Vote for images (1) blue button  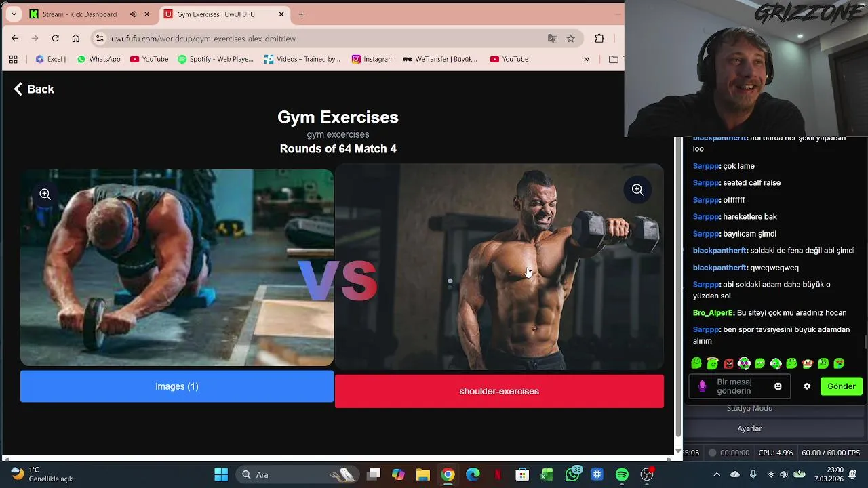177,386
